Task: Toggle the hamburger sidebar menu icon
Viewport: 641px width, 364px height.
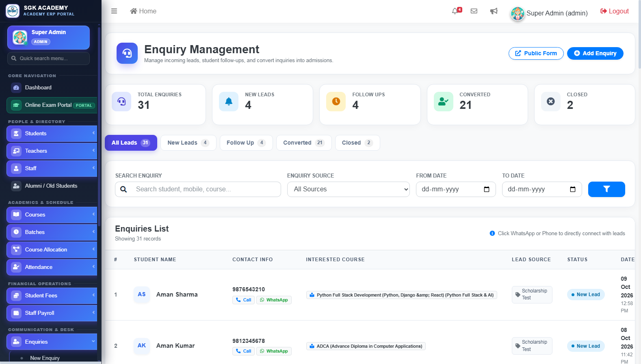Action: [x=114, y=11]
